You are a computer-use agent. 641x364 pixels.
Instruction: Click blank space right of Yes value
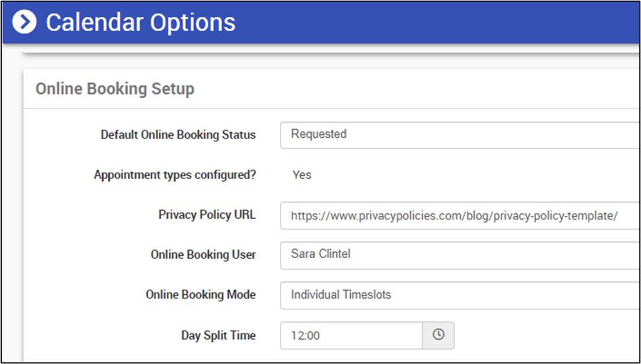pyautogui.click(x=465, y=175)
